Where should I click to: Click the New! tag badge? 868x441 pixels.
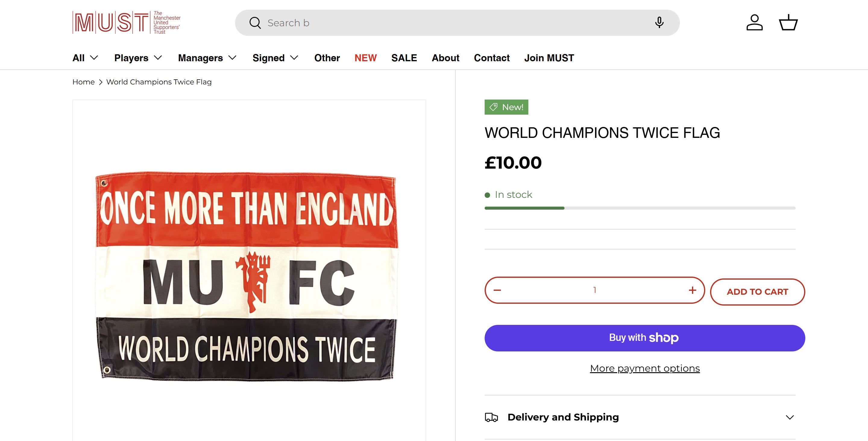click(506, 107)
